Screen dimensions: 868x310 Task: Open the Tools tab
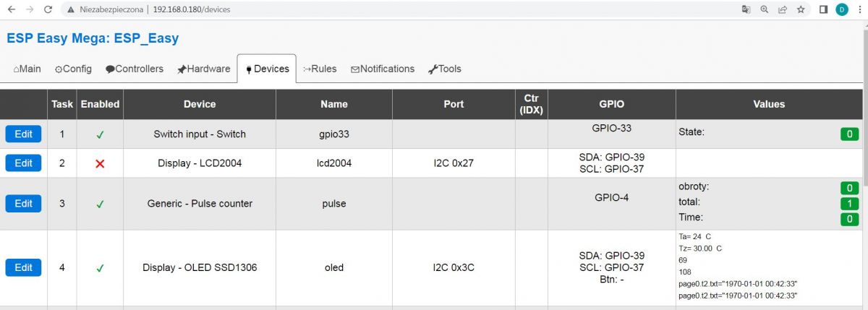[x=445, y=69]
